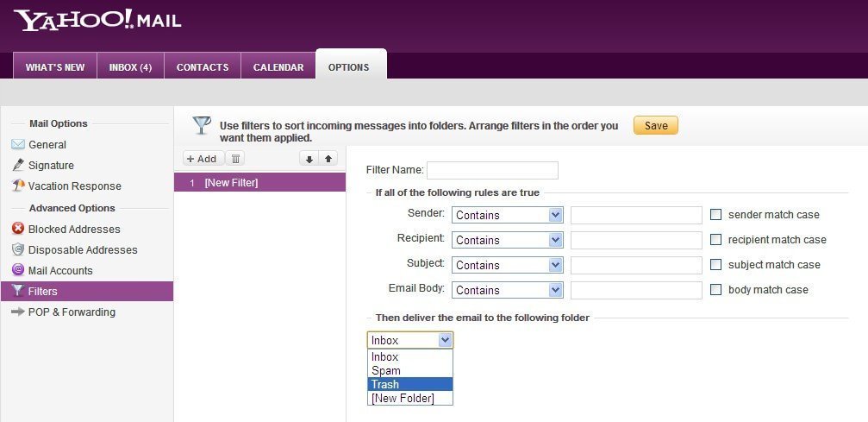Click the Filter Name text field
The image size is (868, 422).
(492, 170)
